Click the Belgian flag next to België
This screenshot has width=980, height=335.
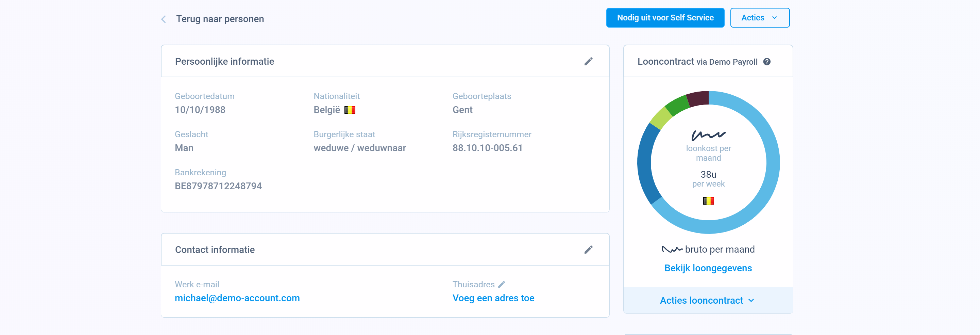click(x=350, y=110)
